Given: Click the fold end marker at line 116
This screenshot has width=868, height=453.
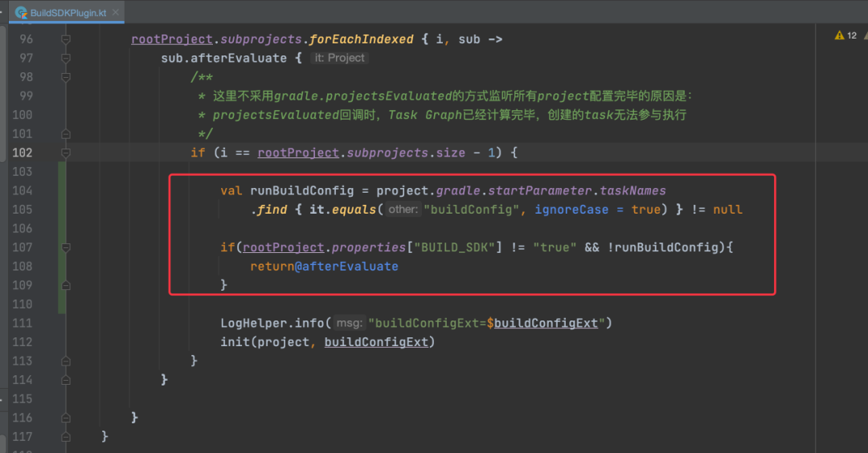Looking at the screenshot, I should coord(66,418).
